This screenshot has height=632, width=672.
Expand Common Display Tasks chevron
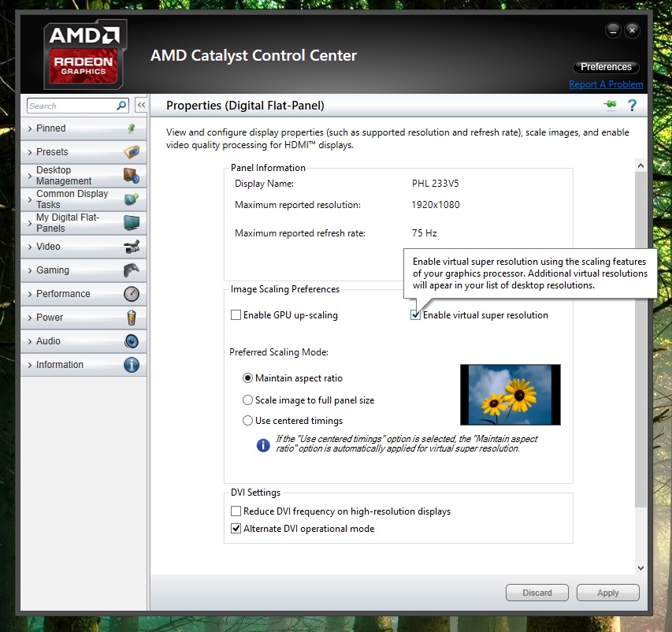pyautogui.click(x=30, y=199)
